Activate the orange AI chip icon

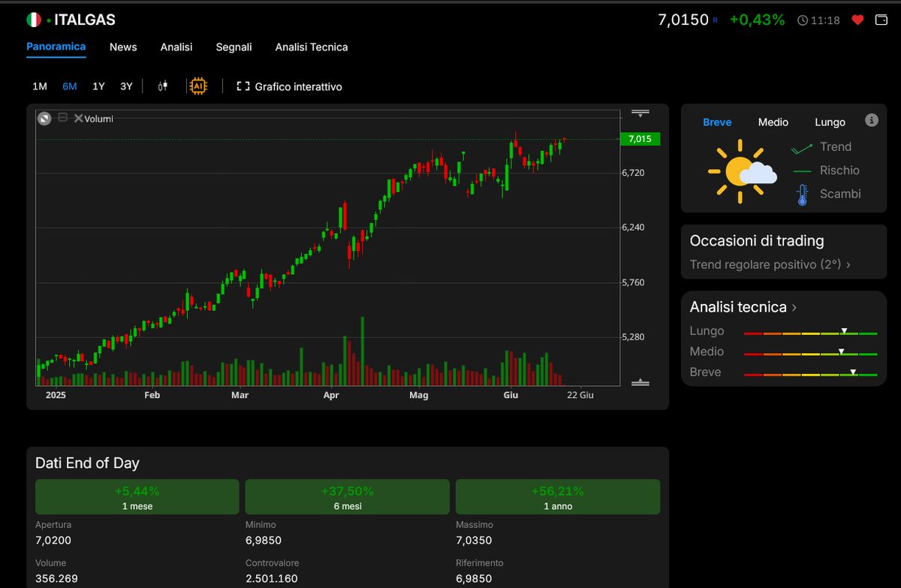tap(198, 86)
